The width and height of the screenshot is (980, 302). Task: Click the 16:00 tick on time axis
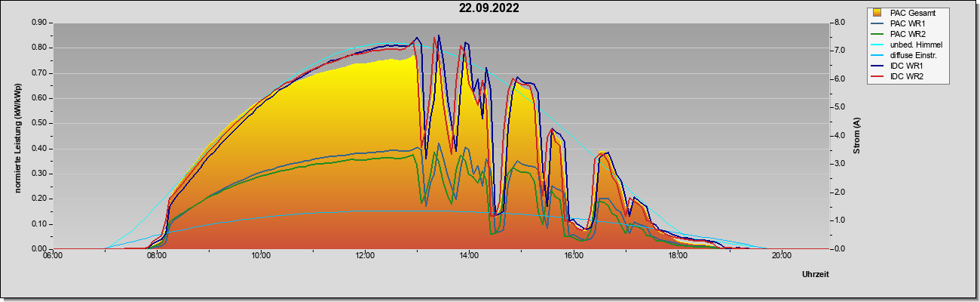573,255
